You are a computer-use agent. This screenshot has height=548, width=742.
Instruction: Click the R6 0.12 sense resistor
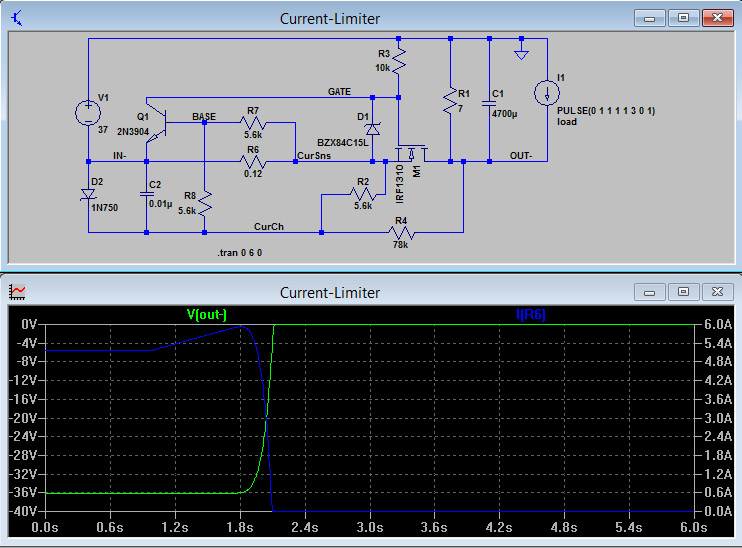pyautogui.click(x=251, y=160)
